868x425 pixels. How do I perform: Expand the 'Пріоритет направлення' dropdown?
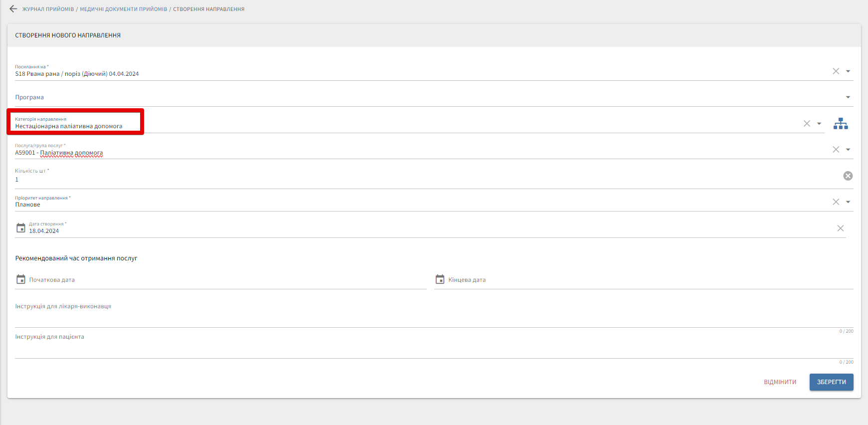click(x=848, y=202)
